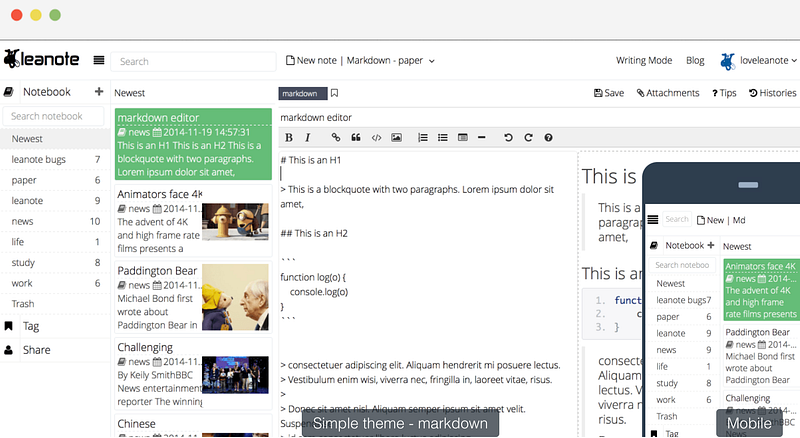Open the paper notebook

click(x=55, y=180)
